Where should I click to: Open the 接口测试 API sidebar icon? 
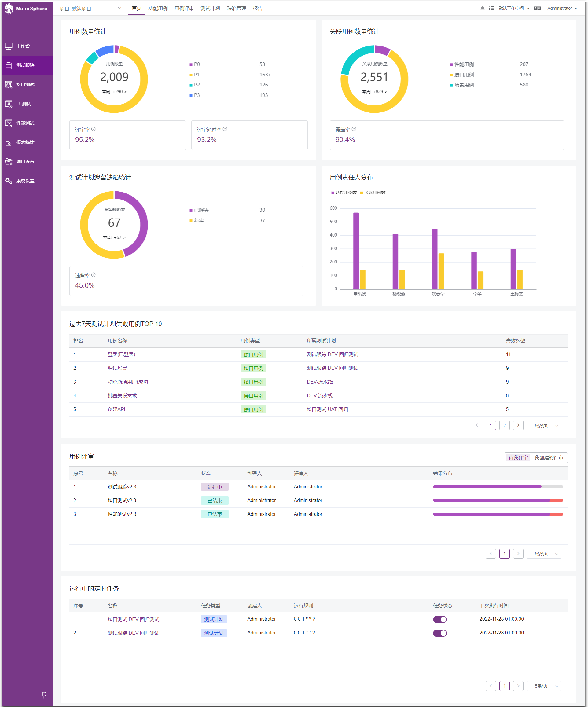coord(9,84)
